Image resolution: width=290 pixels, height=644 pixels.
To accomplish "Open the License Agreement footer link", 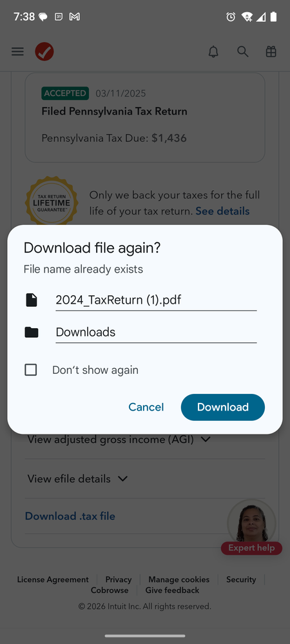I will click(x=53, y=580).
